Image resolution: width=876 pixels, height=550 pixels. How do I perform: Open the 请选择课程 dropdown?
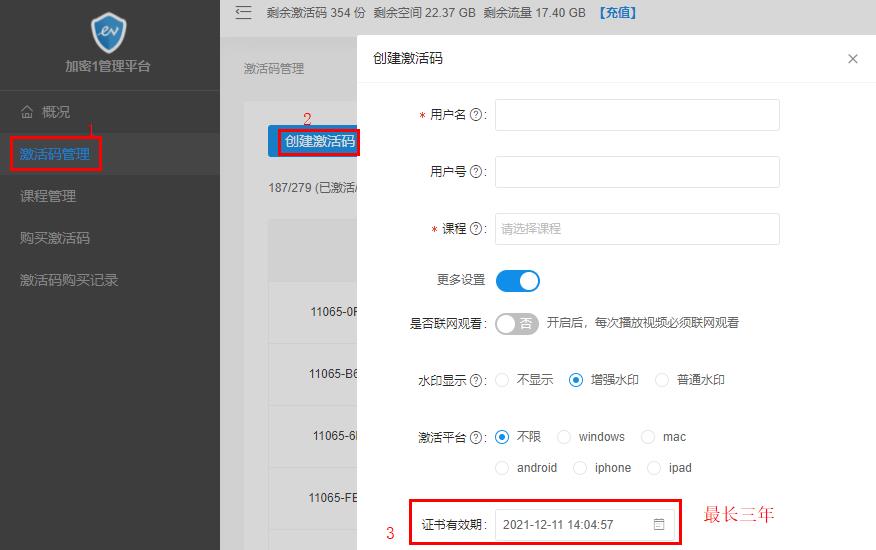[636, 229]
